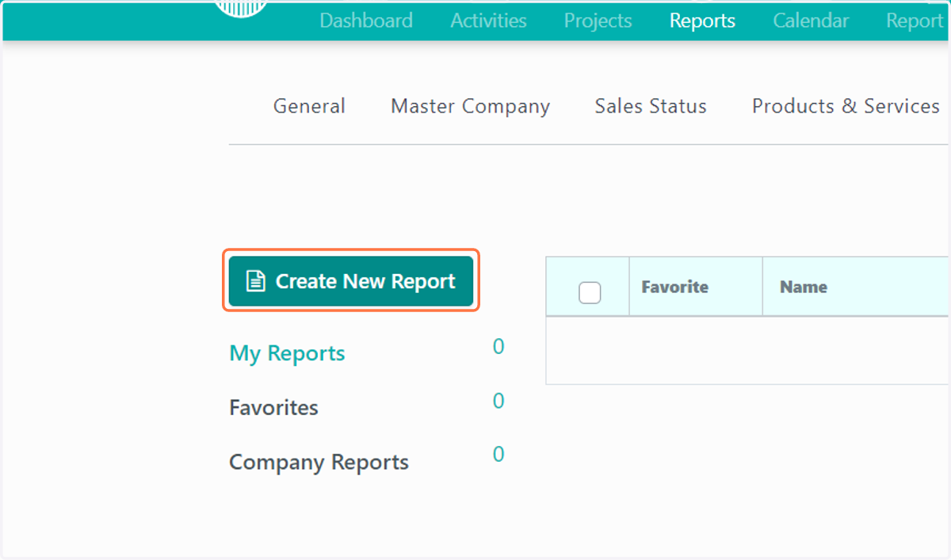The height and width of the screenshot is (560, 951).
Task: Show Company Reports list
Action: pyautogui.click(x=319, y=463)
